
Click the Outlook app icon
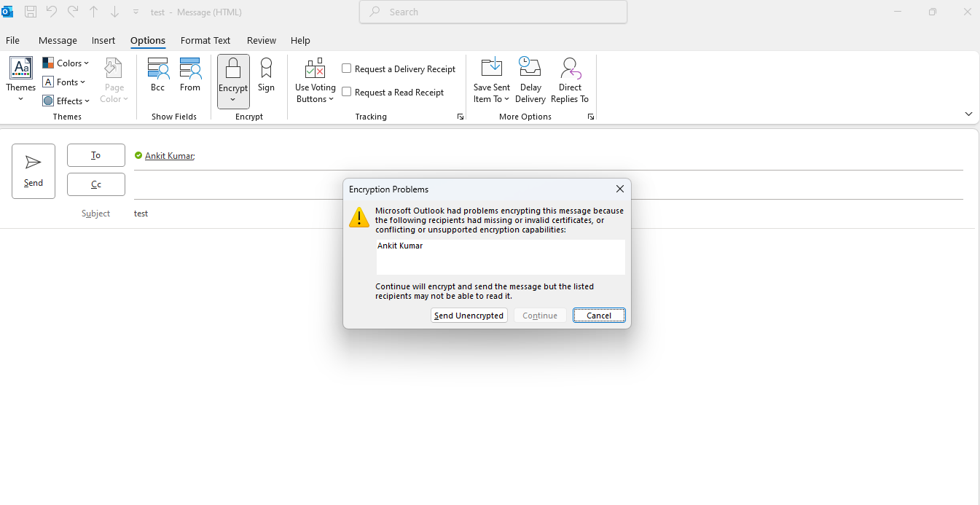point(7,12)
